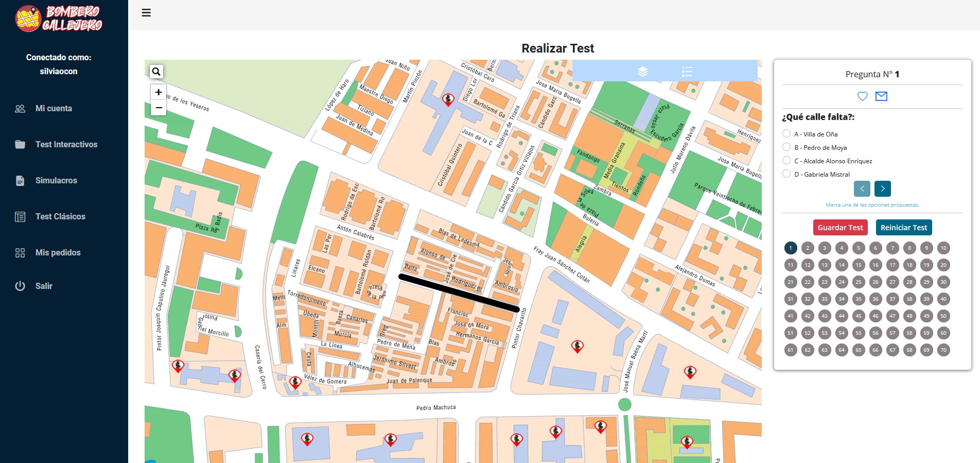
Task: Jump to question number 25
Action: pos(859,282)
